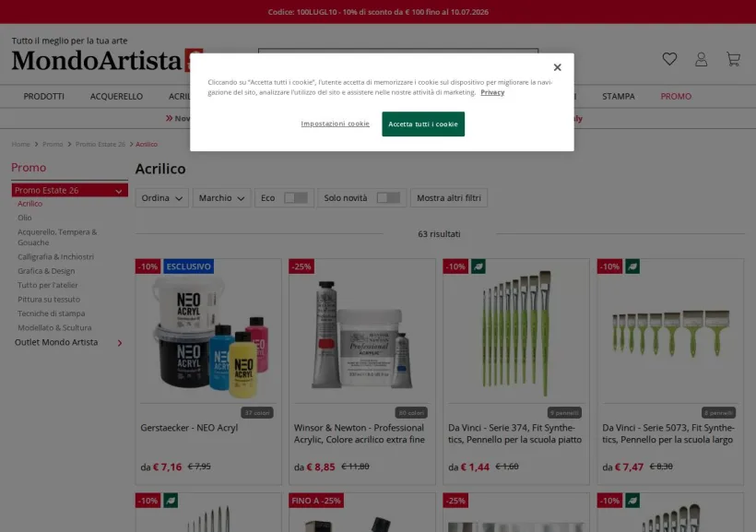756x532 pixels.
Task: Click the € 7,16 price of NEO Acryl
Action: pos(167,467)
